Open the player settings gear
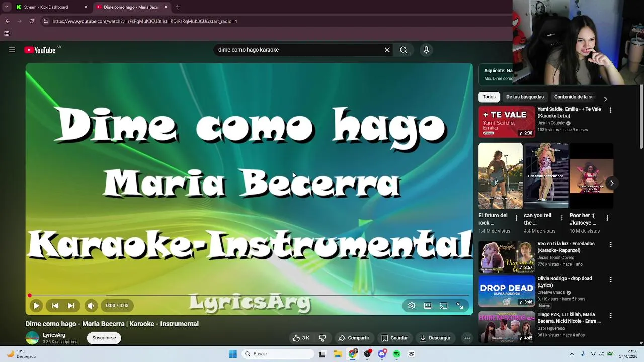Image resolution: width=644 pixels, height=362 pixels. 412,305
